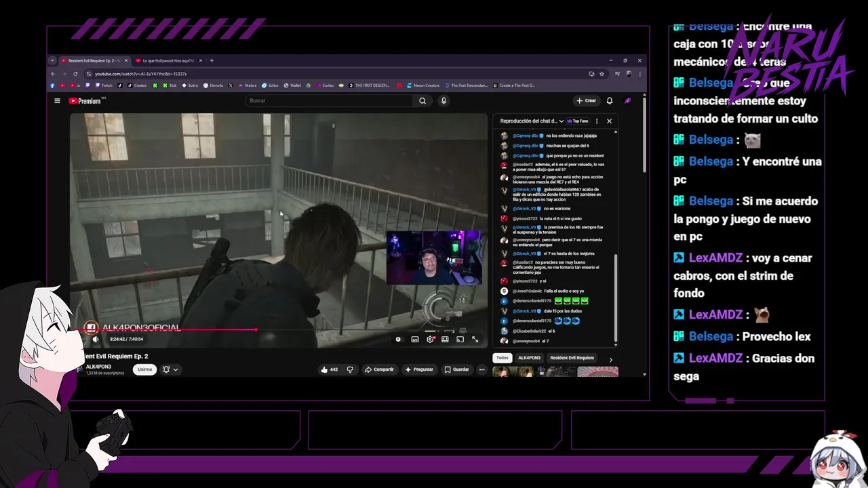Viewport: 868px width, 488px height.
Task: Show more filter chips with right arrow
Action: [610, 359]
